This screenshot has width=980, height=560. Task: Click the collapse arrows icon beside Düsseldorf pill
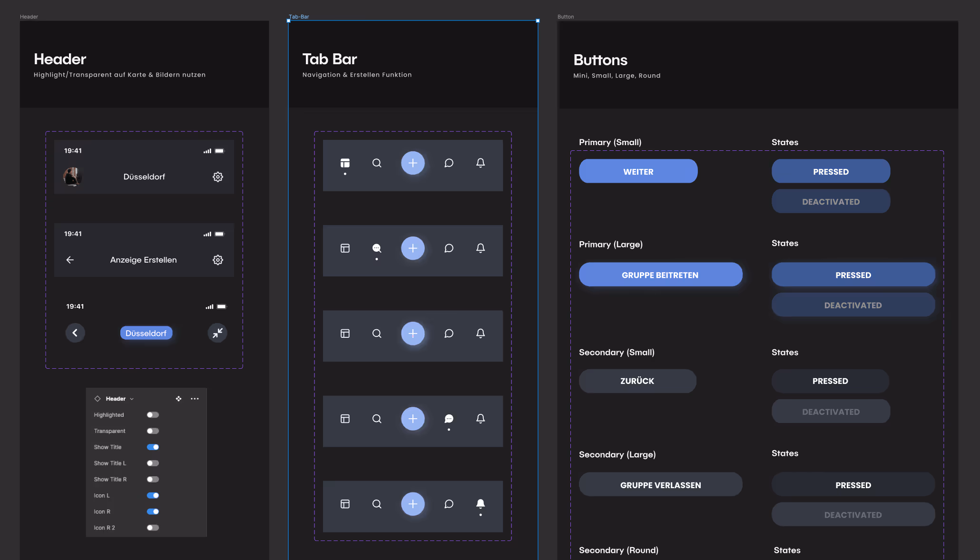(x=217, y=333)
